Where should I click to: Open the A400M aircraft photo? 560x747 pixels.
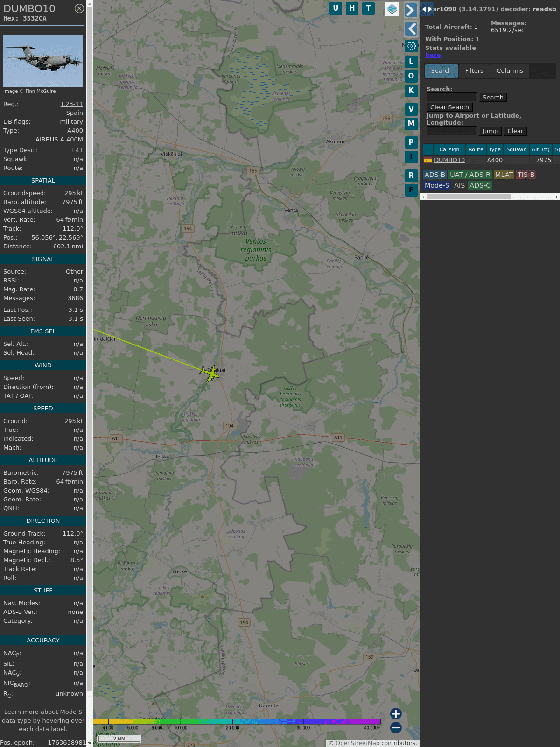43,61
